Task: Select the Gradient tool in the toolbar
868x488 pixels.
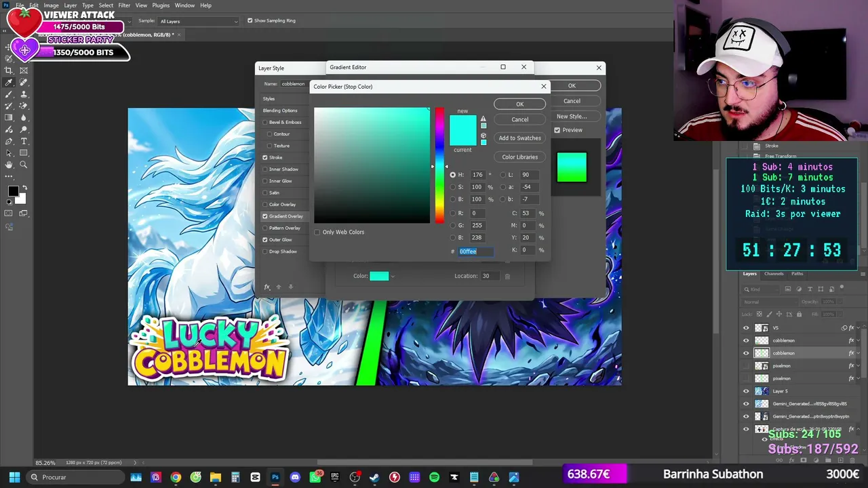Action: [x=9, y=117]
